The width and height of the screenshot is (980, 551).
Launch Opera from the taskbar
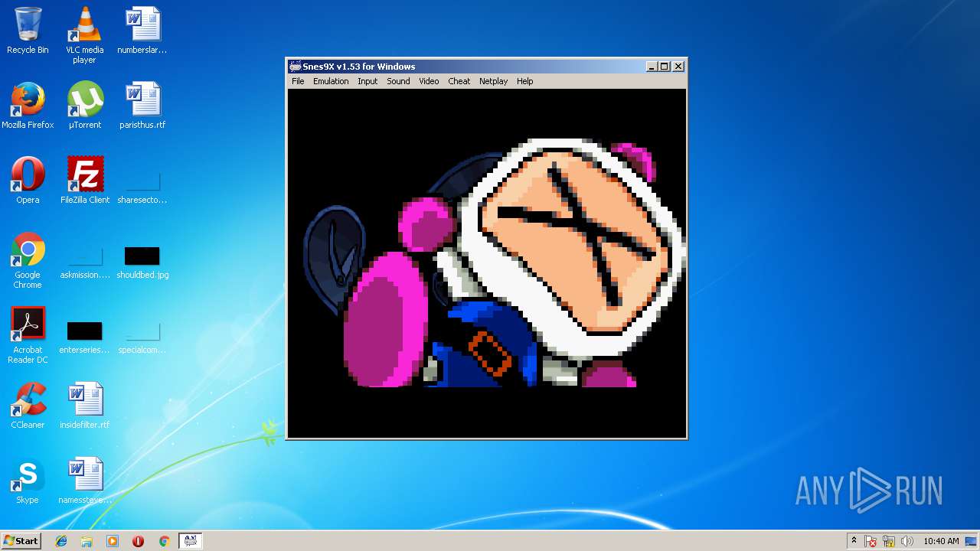click(x=138, y=541)
